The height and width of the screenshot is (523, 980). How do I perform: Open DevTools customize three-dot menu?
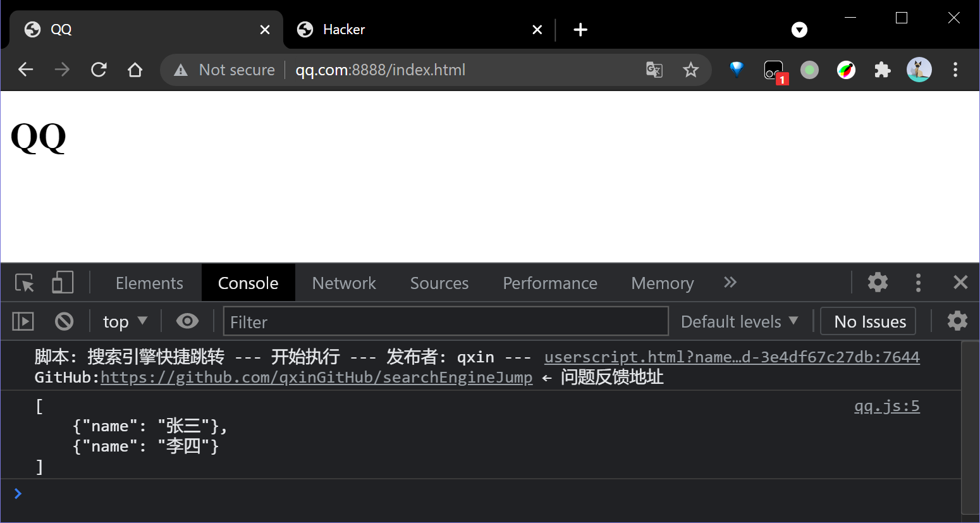pyautogui.click(x=918, y=282)
